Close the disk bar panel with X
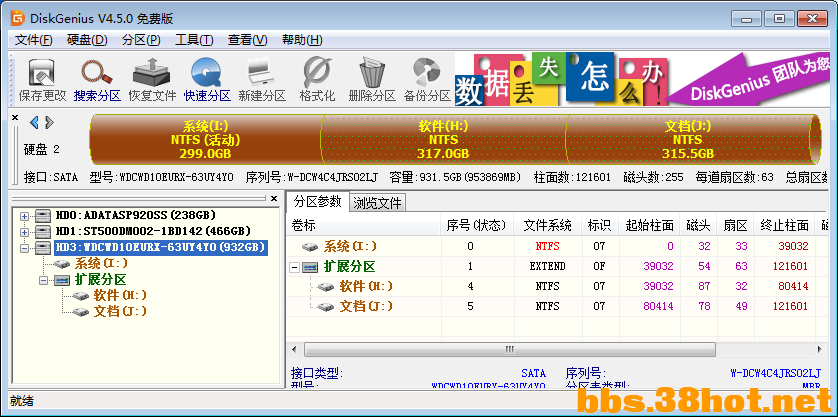Image resolution: width=838 pixels, height=417 pixels. coord(15,118)
